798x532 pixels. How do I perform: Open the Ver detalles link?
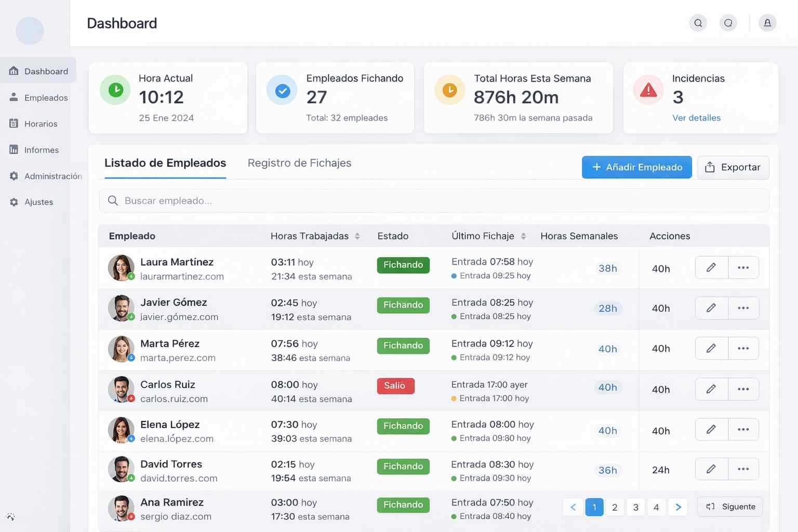(696, 118)
